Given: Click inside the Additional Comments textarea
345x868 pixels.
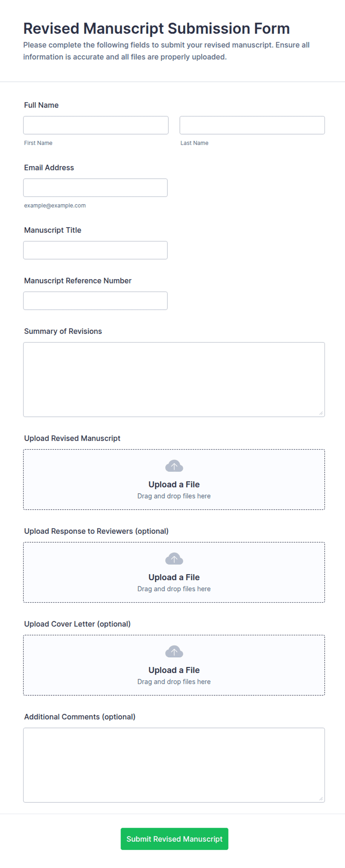Looking at the screenshot, I should pos(174,765).
